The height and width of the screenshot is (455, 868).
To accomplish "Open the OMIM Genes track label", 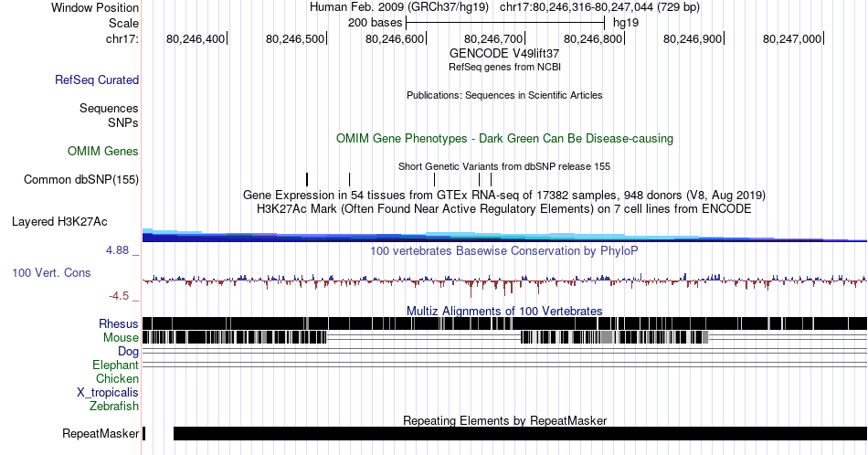I will 103,151.
